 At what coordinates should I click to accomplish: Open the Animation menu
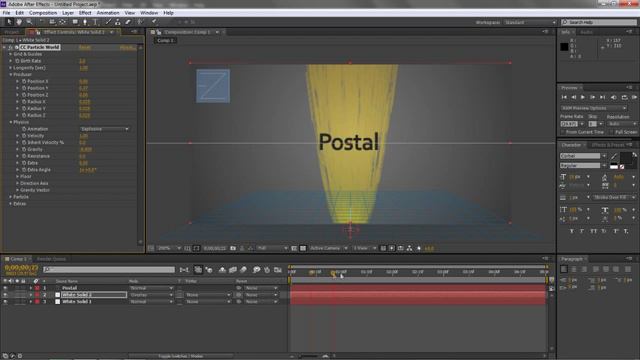pos(108,13)
